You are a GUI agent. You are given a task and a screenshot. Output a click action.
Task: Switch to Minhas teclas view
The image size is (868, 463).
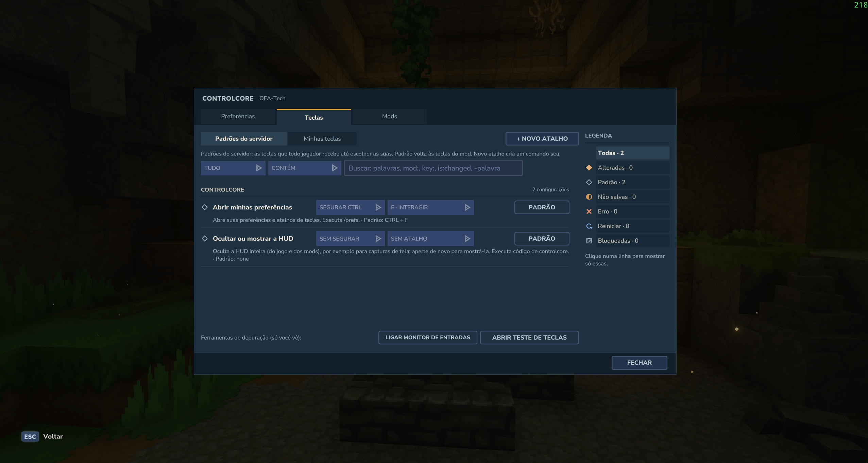pyautogui.click(x=322, y=139)
